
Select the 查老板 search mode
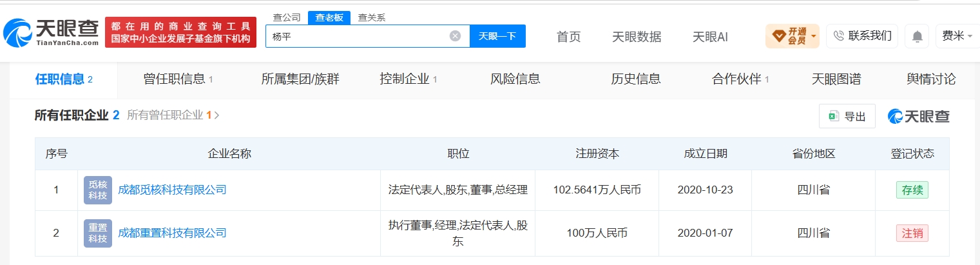(x=329, y=17)
